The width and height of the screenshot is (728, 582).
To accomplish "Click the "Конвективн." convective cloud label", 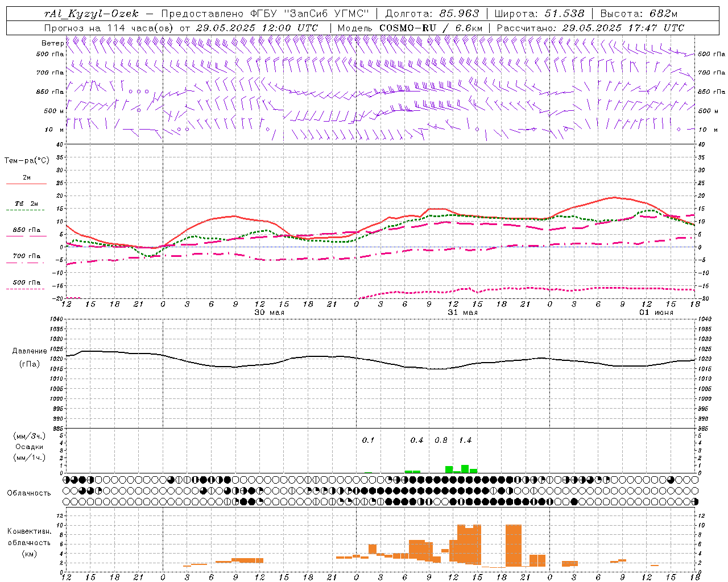I will pos(29,531).
